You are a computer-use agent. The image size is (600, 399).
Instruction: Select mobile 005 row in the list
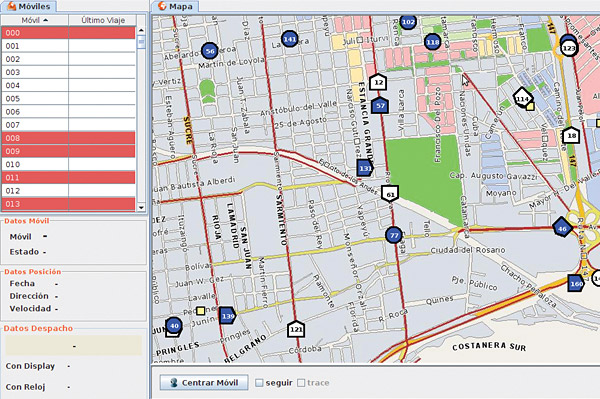(68, 99)
